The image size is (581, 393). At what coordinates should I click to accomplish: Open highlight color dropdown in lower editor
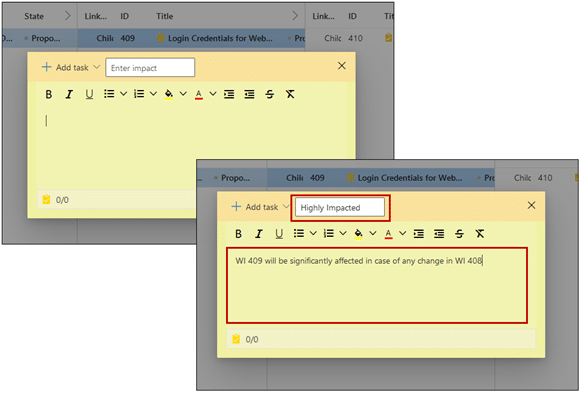pos(373,233)
